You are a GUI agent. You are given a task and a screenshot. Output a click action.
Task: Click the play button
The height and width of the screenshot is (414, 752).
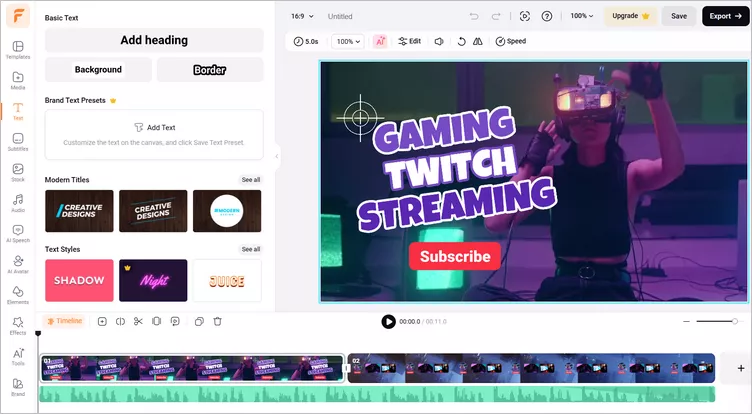pos(388,321)
